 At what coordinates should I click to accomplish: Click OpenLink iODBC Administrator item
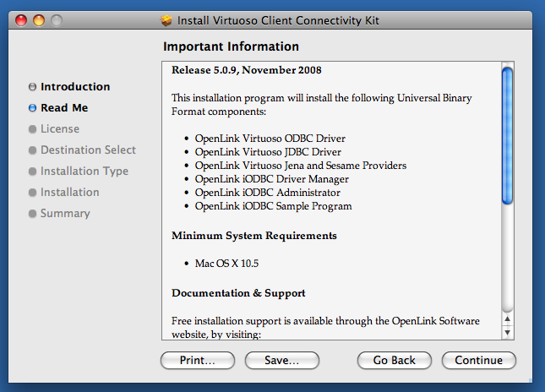pyautogui.click(x=268, y=193)
